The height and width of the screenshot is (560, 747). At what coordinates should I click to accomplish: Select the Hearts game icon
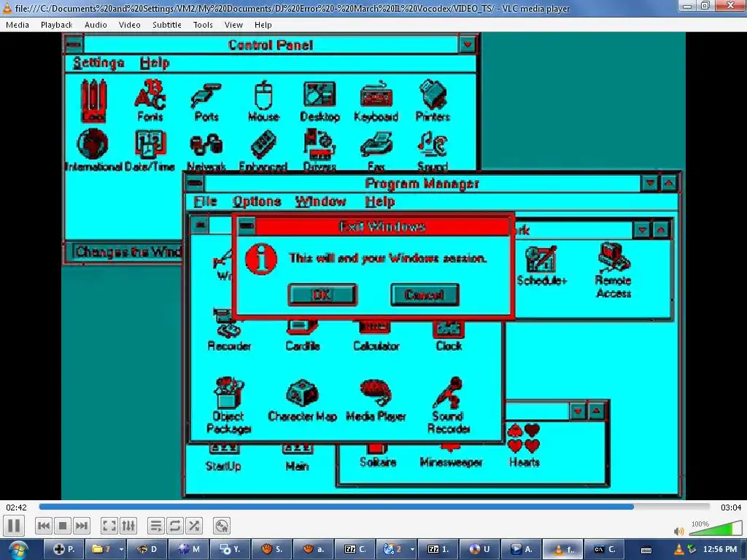coord(524,446)
